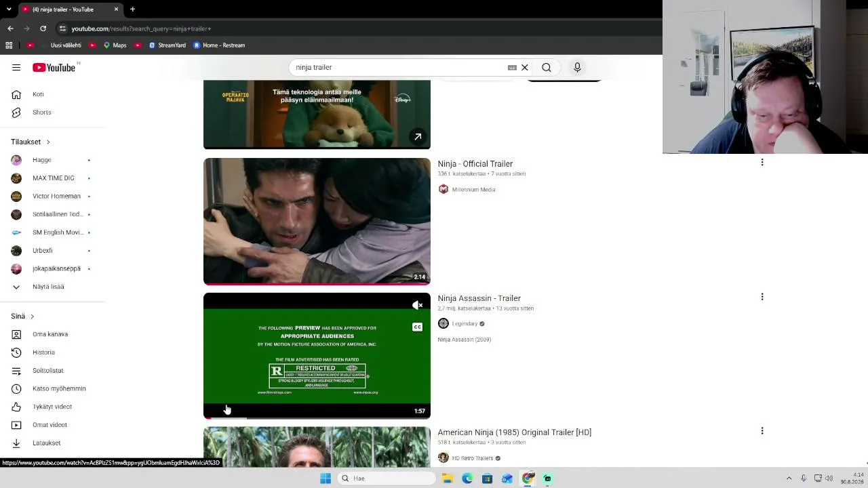Click the Windows taskbar Hae search box
This screenshot has width=868, height=488.
pyautogui.click(x=386, y=479)
